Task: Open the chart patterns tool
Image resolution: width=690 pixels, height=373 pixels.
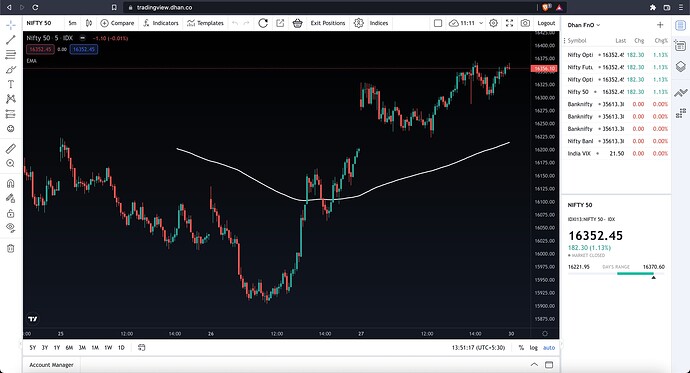Action: (11, 99)
